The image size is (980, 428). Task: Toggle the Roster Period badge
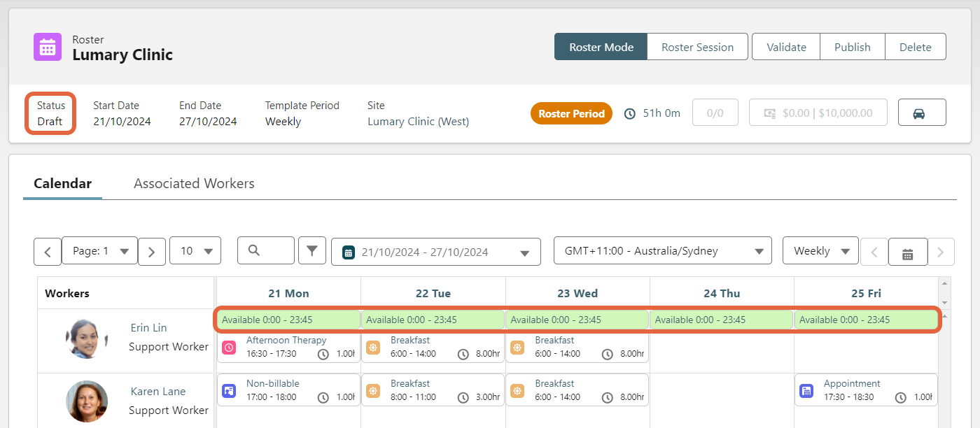571,113
